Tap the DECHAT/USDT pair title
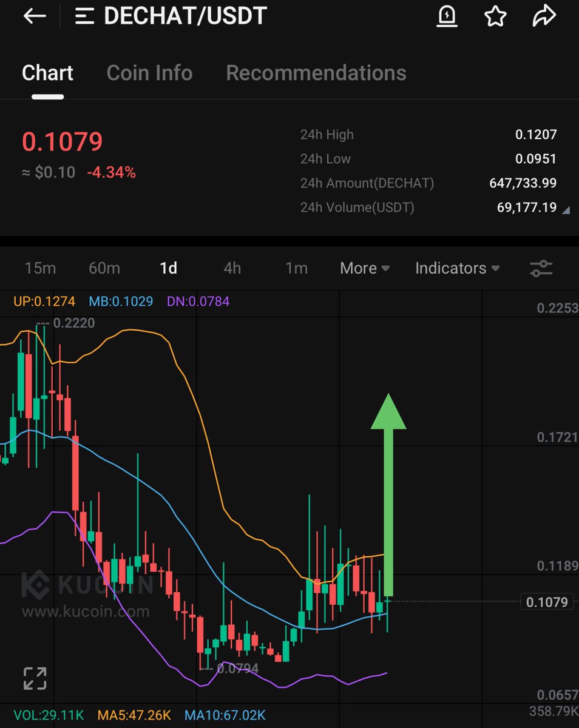This screenshot has width=579, height=728. (x=185, y=16)
